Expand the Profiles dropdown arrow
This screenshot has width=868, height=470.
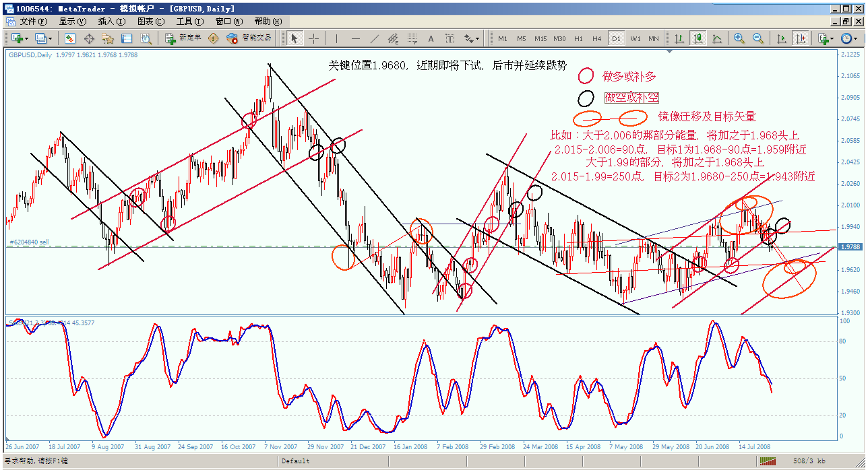[x=51, y=38]
